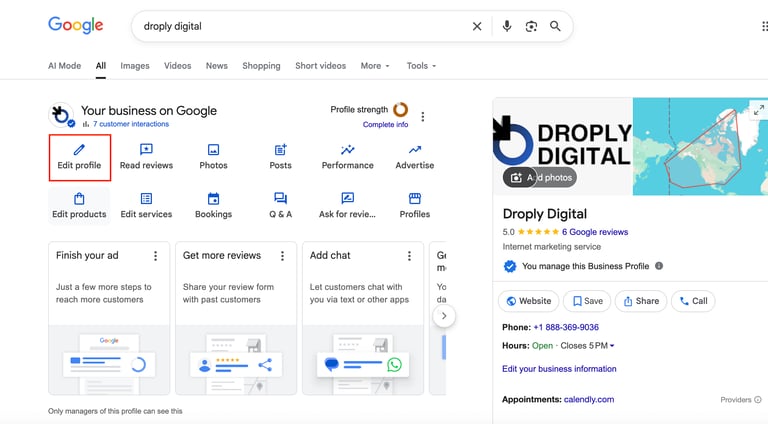Open business panel three-dot menu
The width and height of the screenshot is (768, 424).
click(423, 117)
